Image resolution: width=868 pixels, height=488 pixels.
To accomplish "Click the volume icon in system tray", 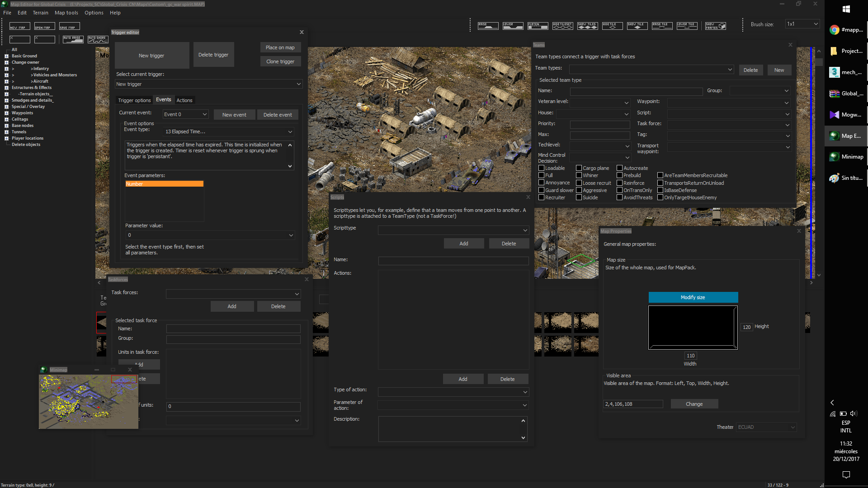I will (x=854, y=413).
